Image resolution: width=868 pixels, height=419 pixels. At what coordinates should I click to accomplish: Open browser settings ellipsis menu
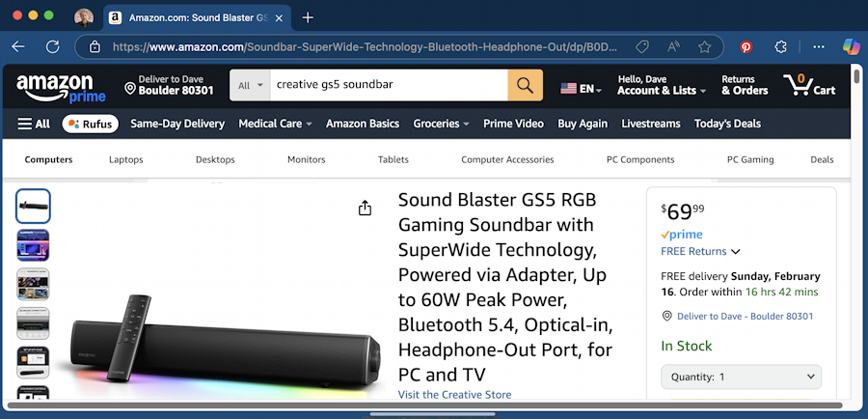point(819,47)
